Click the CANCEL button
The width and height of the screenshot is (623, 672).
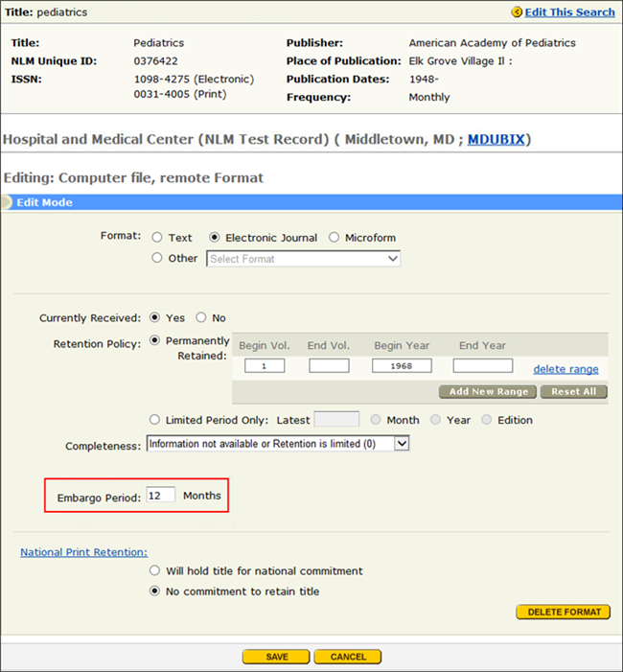click(x=348, y=657)
